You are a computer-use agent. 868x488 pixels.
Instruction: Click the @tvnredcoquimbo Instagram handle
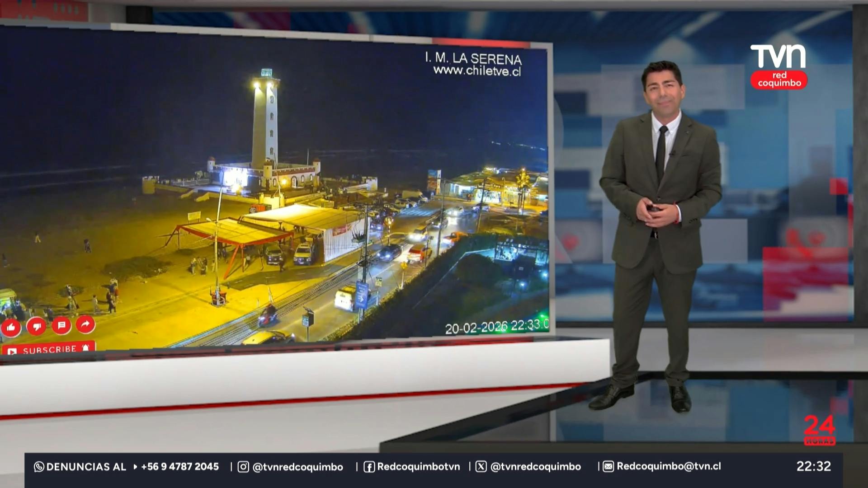click(x=297, y=467)
